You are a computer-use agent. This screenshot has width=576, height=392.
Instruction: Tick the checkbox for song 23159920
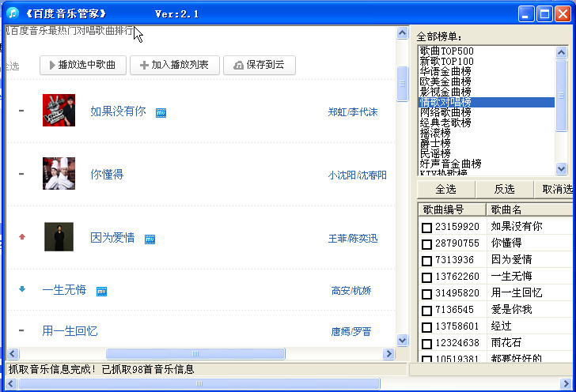[x=426, y=228]
